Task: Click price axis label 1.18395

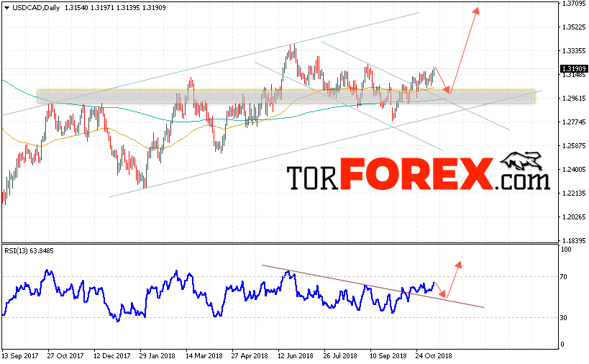Action: 574,240
